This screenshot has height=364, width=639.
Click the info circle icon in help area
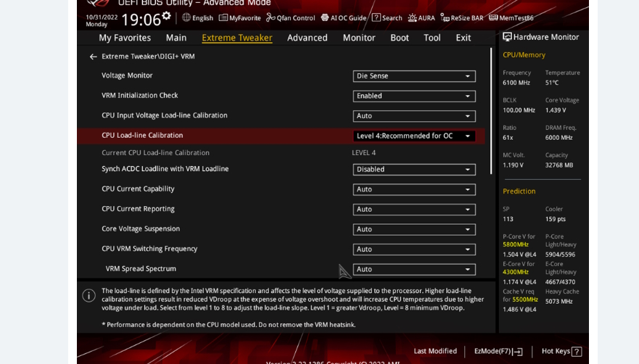tap(88, 295)
